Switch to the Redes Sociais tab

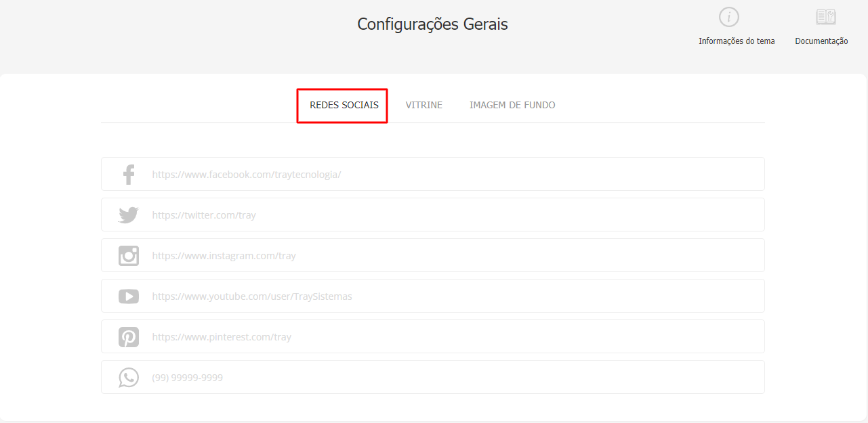click(x=344, y=105)
